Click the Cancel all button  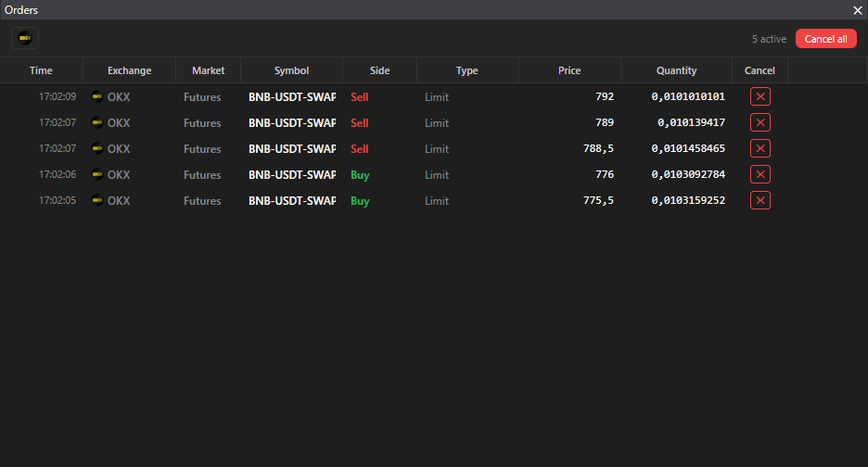tap(826, 39)
